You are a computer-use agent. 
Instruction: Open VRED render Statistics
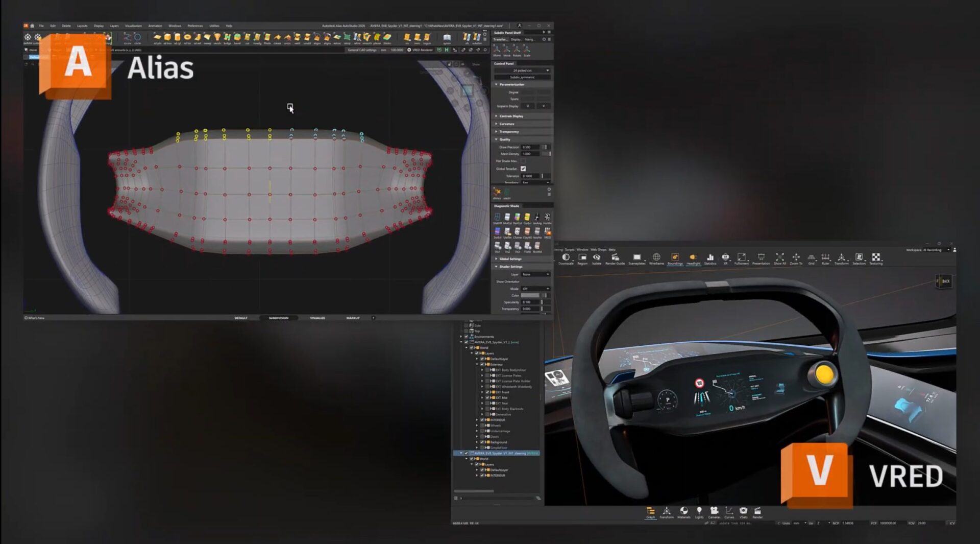click(x=710, y=258)
